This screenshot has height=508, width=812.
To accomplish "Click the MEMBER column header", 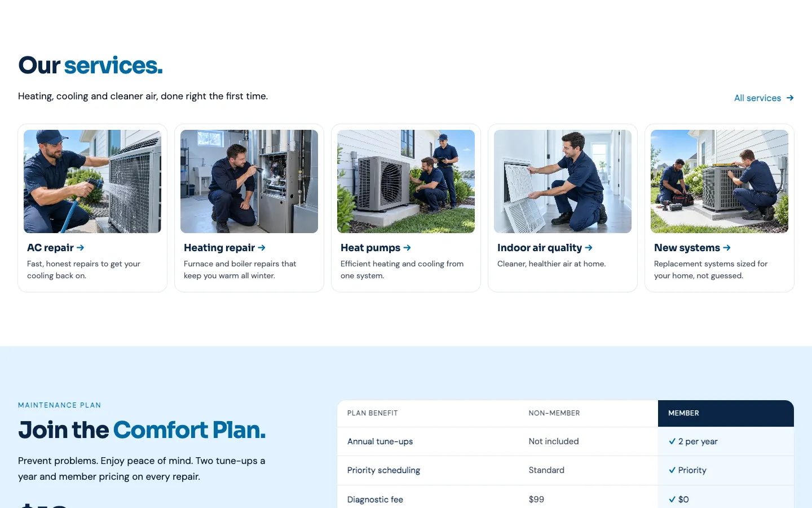I will (726, 413).
